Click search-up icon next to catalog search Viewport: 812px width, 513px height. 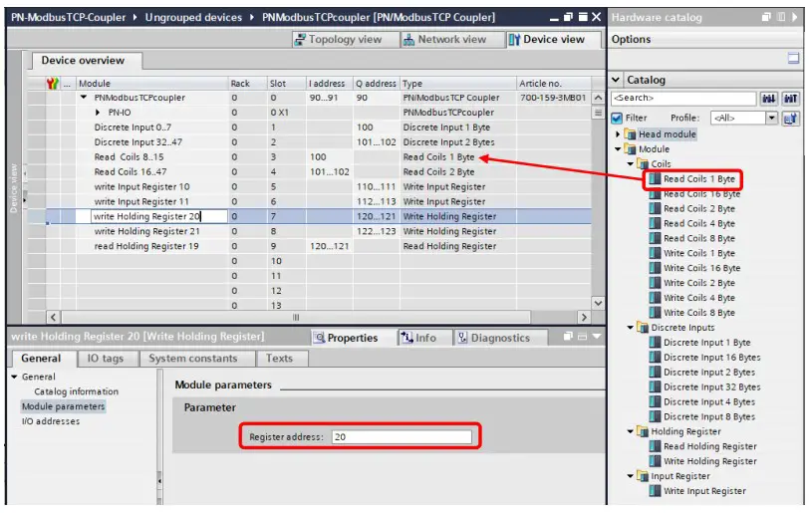[790, 99]
